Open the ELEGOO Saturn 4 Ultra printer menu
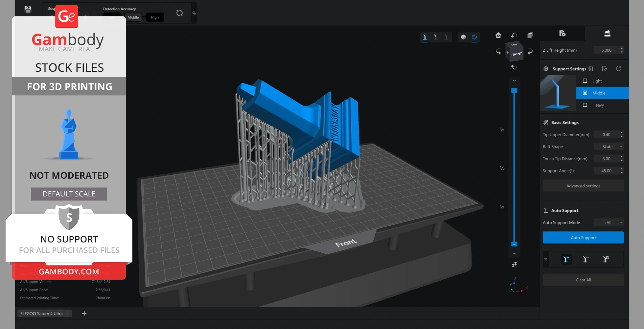This screenshot has width=644, height=329. pyautogui.click(x=68, y=314)
